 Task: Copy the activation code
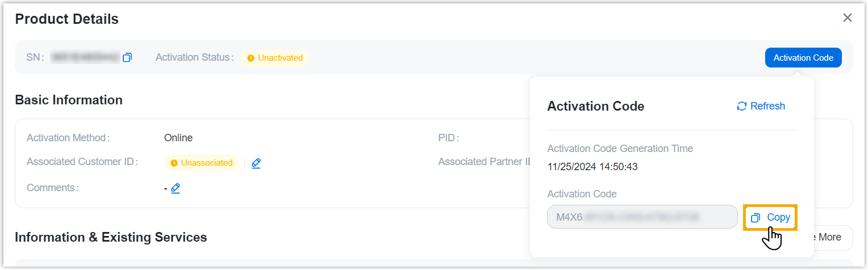point(771,217)
